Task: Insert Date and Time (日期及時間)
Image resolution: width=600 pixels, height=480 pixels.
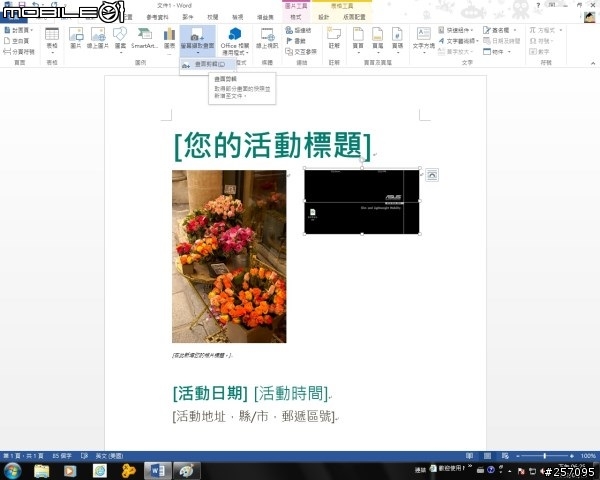Action: (x=502, y=41)
